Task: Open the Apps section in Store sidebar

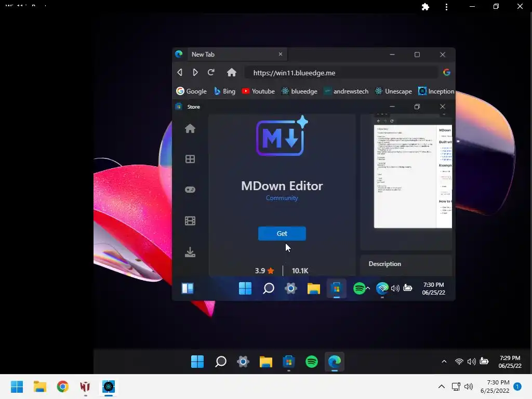Action: point(190,159)
